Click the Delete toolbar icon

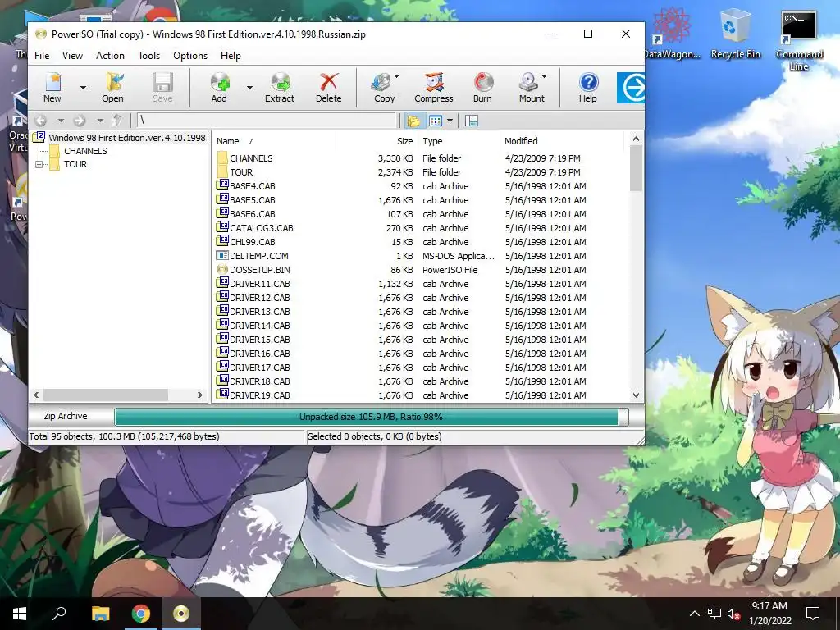[x=328, y=87]
